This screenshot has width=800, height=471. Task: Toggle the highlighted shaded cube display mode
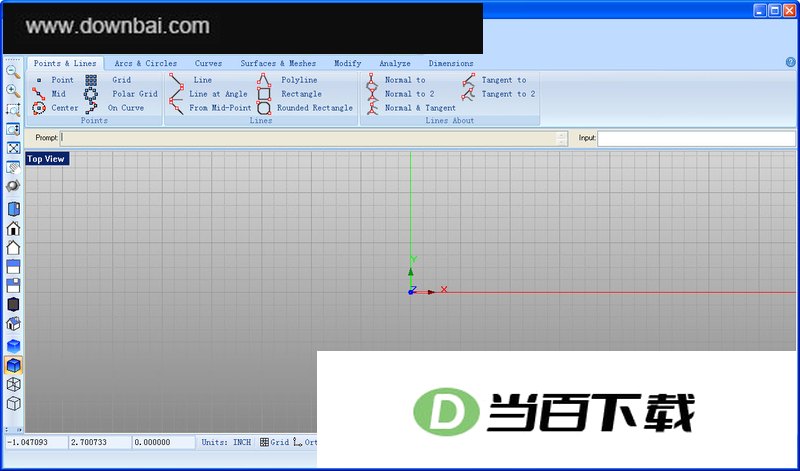click(x=13, y=365)
